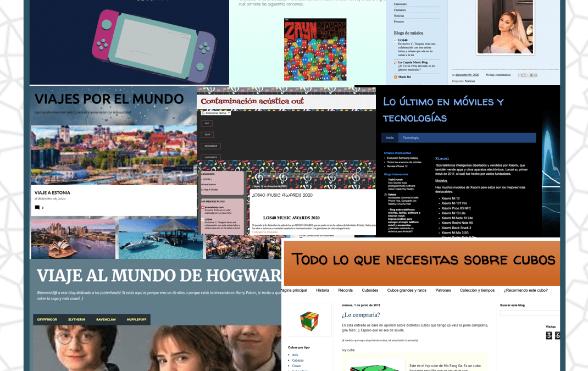Open the Patrones menu item
The width and height of the screenshot is (588, 371).
pos(443,290)
